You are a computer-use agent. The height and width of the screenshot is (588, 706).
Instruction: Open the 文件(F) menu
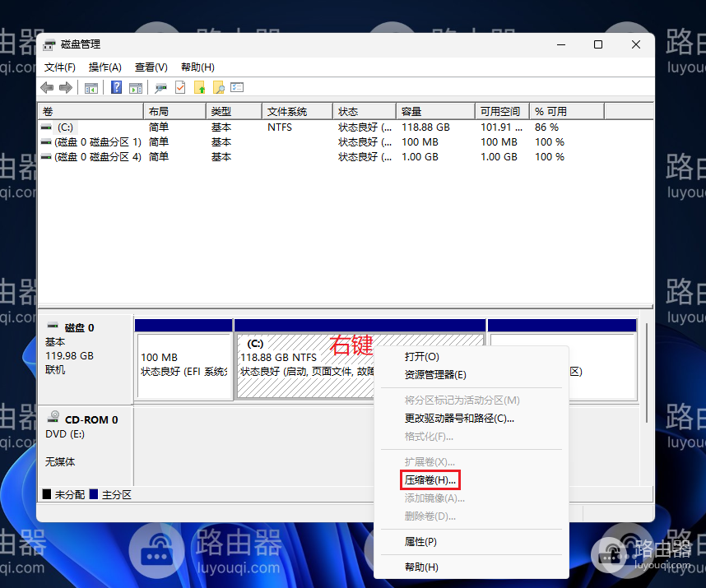click(x=59, y=67)
